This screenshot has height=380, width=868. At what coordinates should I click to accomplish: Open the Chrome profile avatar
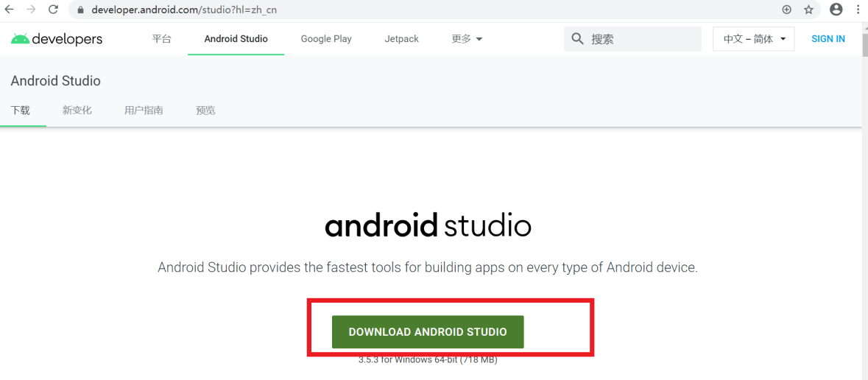836,10
